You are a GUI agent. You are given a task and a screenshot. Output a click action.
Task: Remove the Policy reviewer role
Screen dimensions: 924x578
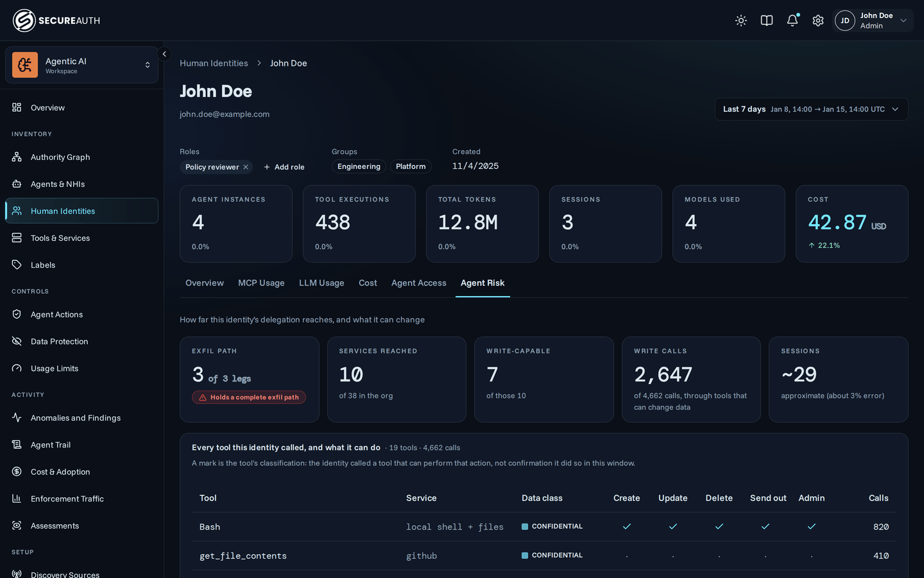(246, 167)
